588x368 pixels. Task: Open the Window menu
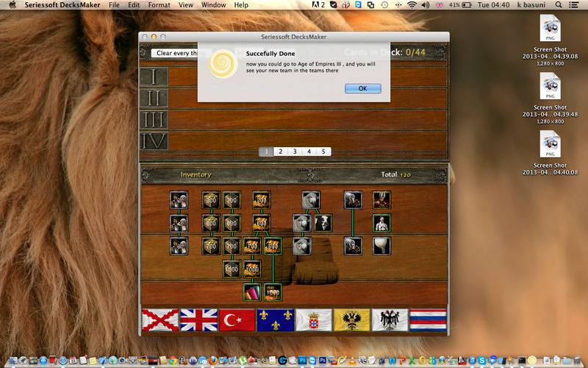click(214, 5)
